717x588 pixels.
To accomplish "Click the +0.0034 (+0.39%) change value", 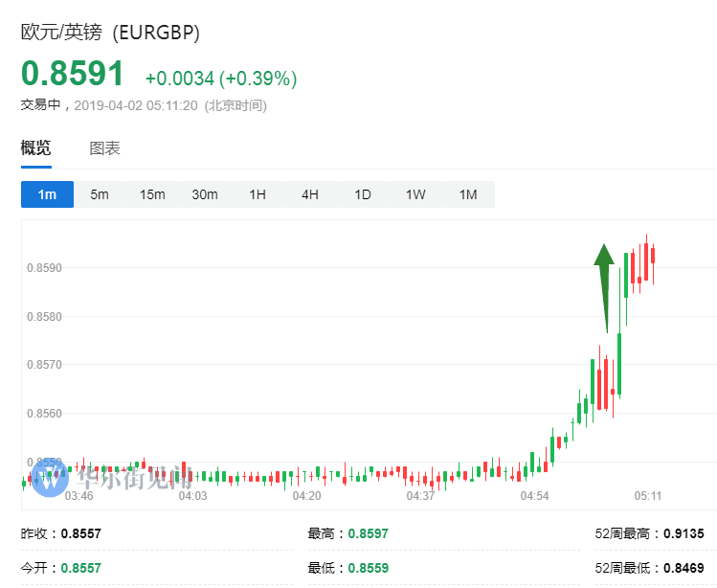I will (x=220, y=79).
